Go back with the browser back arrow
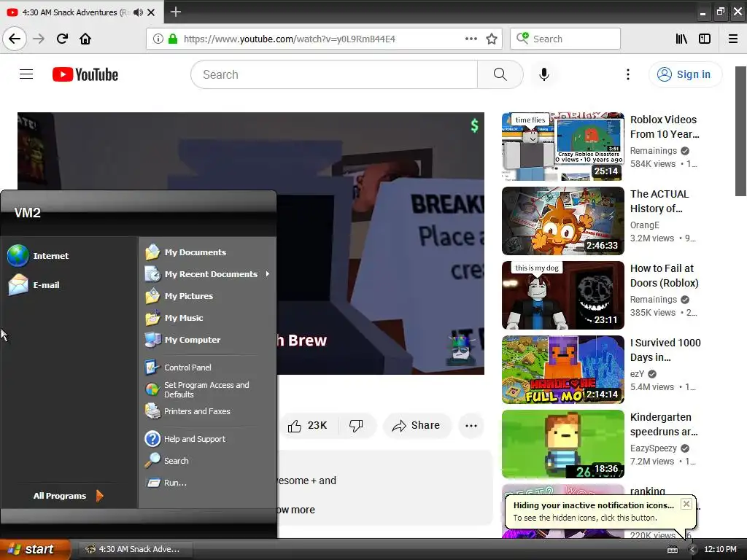The height and width of the screenshot is (560, 747). pos(15,39)
